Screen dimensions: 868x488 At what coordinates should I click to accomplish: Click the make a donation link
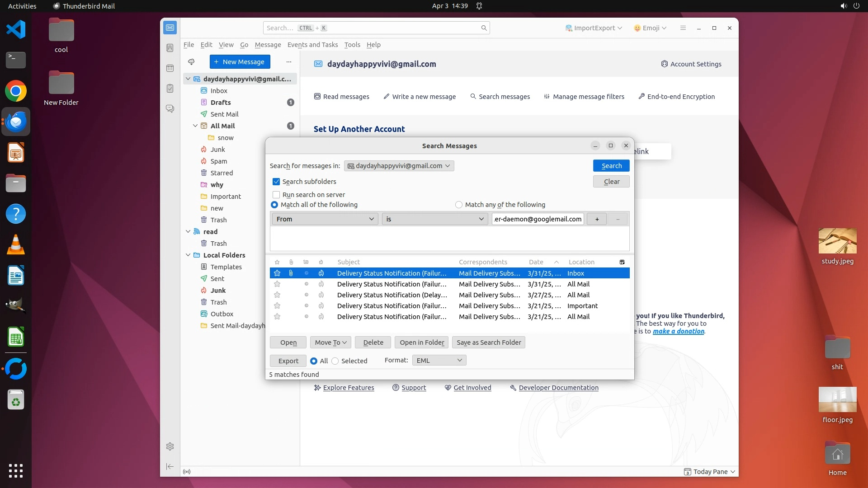click(x=678, y=331)
